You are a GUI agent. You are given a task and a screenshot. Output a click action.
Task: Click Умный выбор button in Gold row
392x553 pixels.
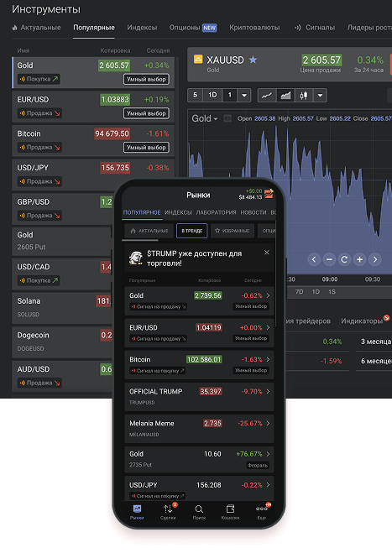[x=146, y=80]
